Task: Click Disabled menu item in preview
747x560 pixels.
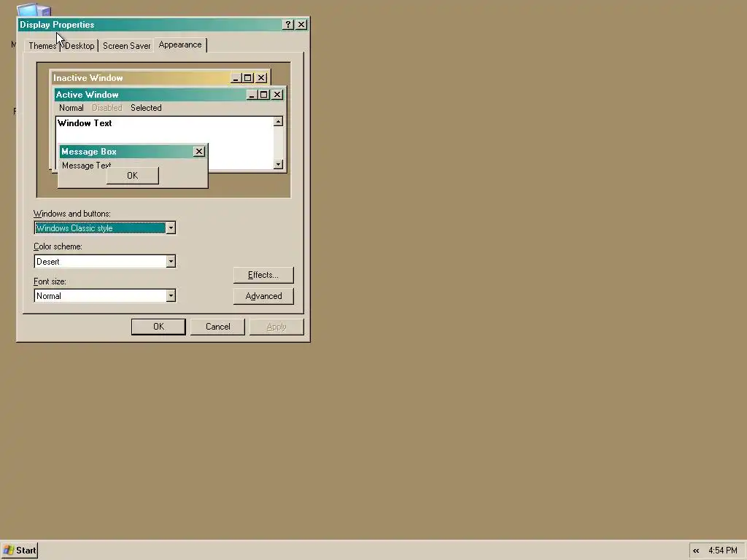Action: click(x=107, y=108)
